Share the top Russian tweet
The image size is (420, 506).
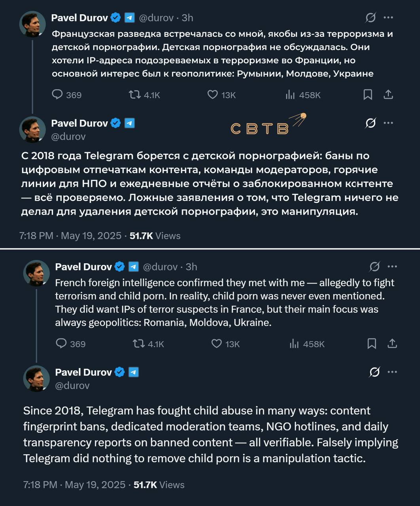tap(388, 95)
